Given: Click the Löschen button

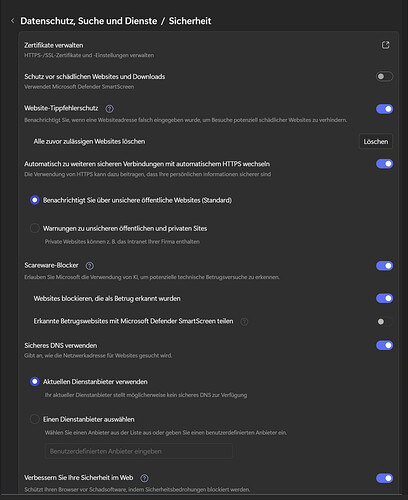Looking at the screenshot, I should (376, 141).
